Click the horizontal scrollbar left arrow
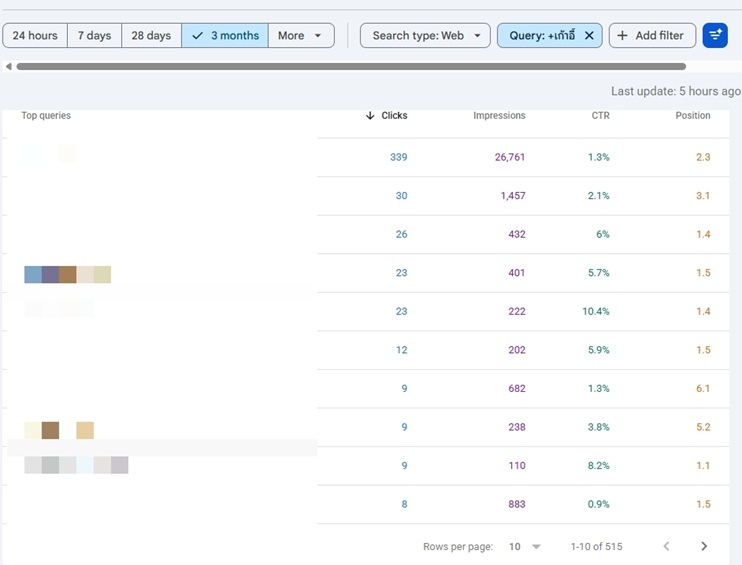This screenshot has width=742, height=565. click(9, 66)
